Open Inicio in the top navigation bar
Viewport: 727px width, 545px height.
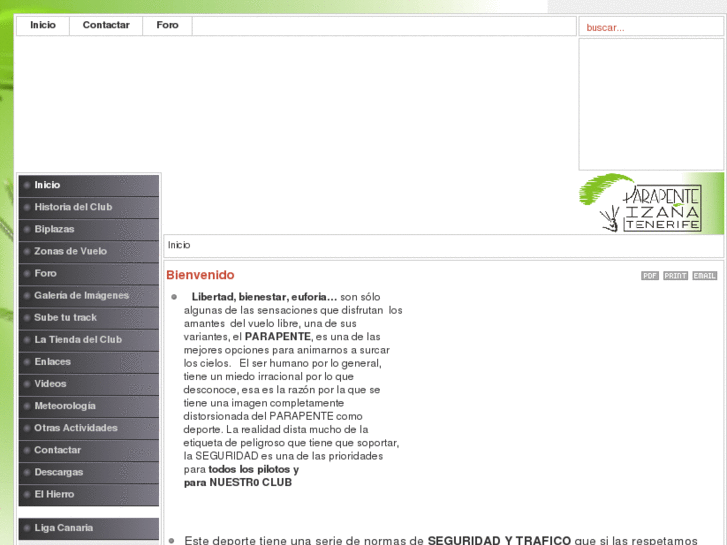(x=43, y=25)
